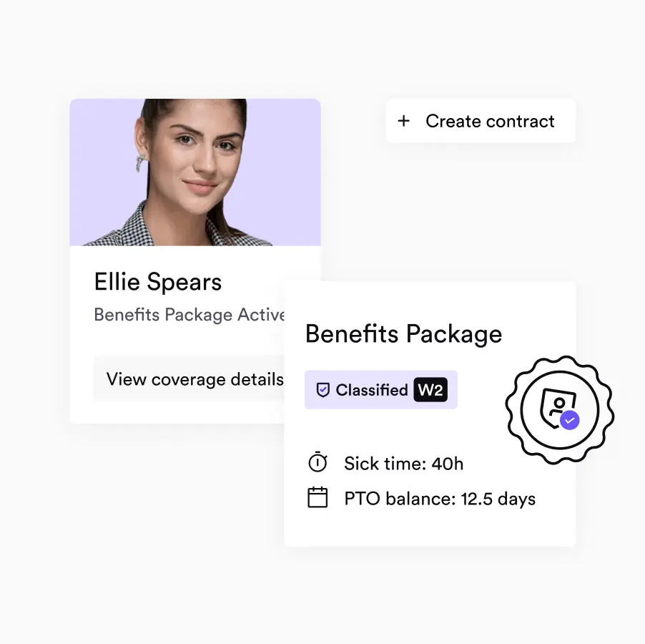This screenshot has height=644, width=645.
Task: Open Ellie Spears profile photo
Action: click(x=195, y=172)
